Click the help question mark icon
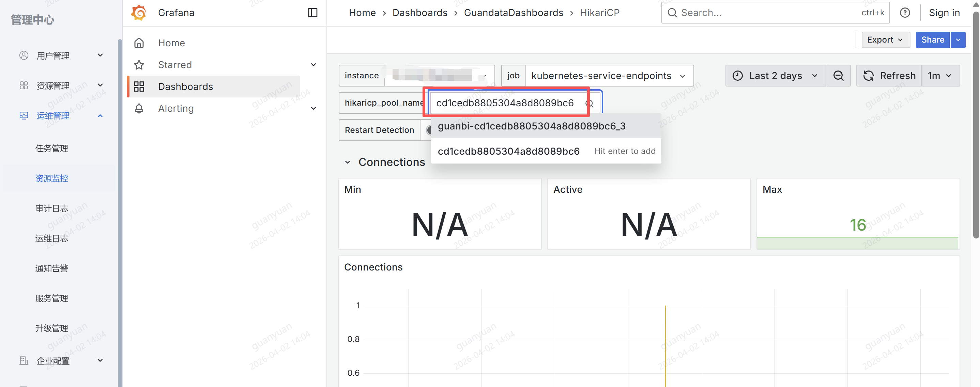980x387 pixels. point(905,13)
